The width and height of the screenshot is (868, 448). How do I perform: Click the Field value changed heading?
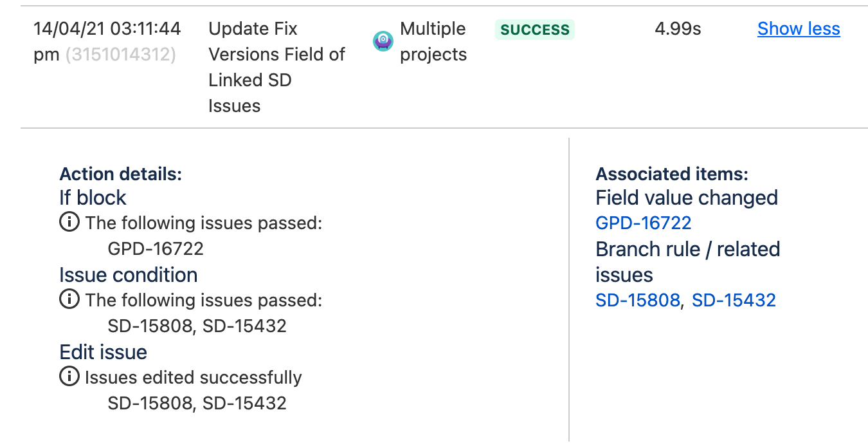click(x=687, y=198)
